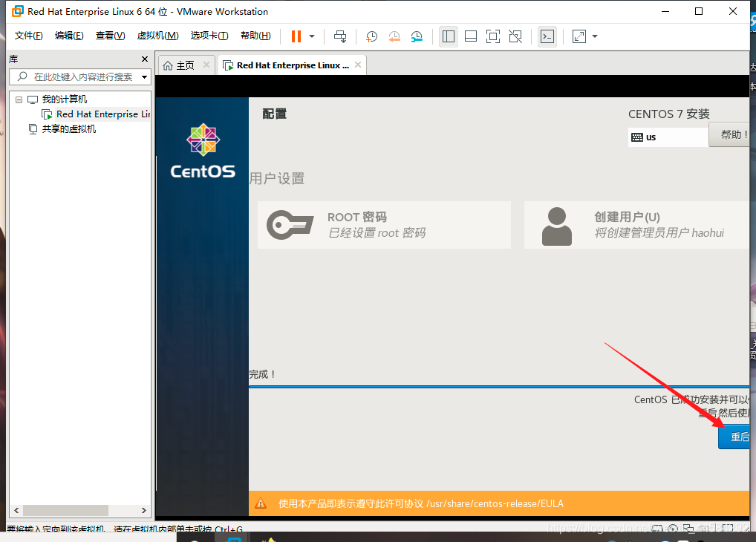This screenshot has width=756, height=542.
Task: Send Ctrl+Alt+Del to the virtual machine
Action: tap(340, 36)
